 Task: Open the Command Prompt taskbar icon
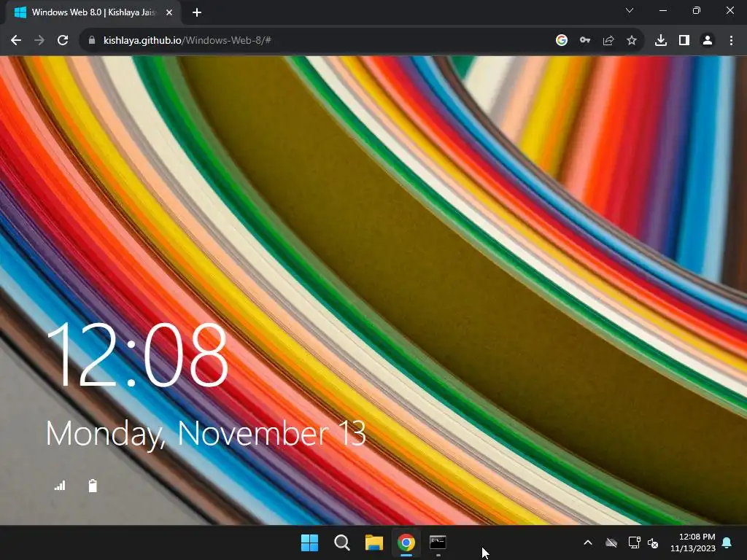click(x=438, y=542)
